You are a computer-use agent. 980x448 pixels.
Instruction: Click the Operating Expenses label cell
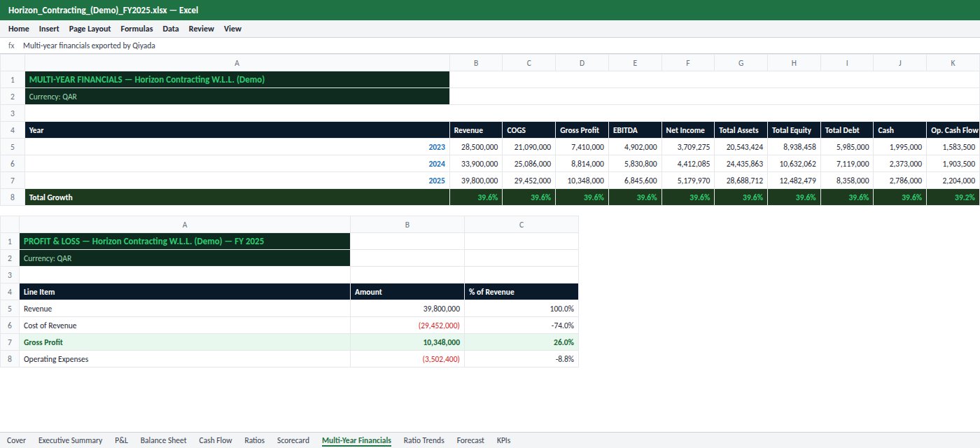185,359
